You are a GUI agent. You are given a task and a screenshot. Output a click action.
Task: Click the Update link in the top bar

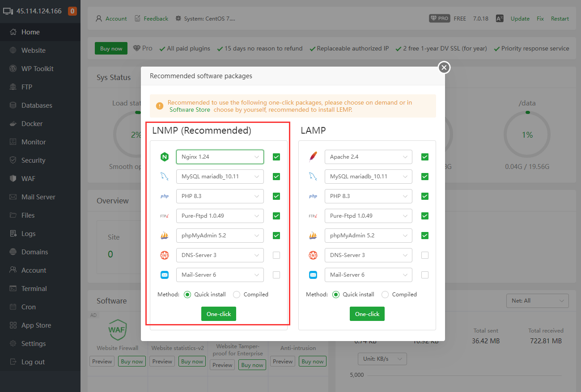pyautogui.click(x=520, y=19)
